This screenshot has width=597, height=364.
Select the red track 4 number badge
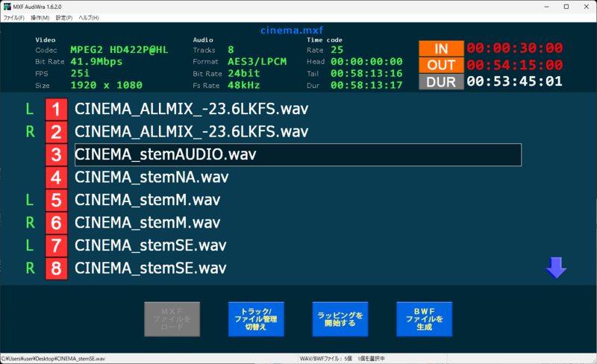point(57,178)
